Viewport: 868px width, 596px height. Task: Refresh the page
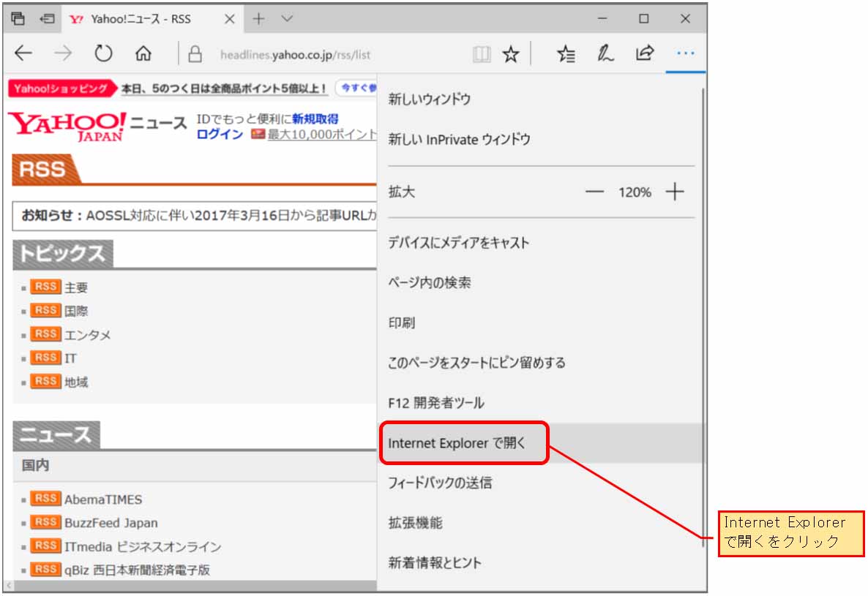point(103,53)
